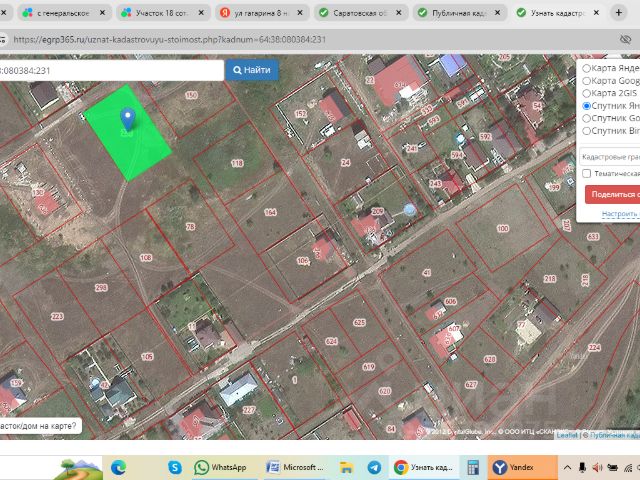Click parcel number 627 on the map
This screenshot has width=640, height=480.
click(x=471, y=385)
